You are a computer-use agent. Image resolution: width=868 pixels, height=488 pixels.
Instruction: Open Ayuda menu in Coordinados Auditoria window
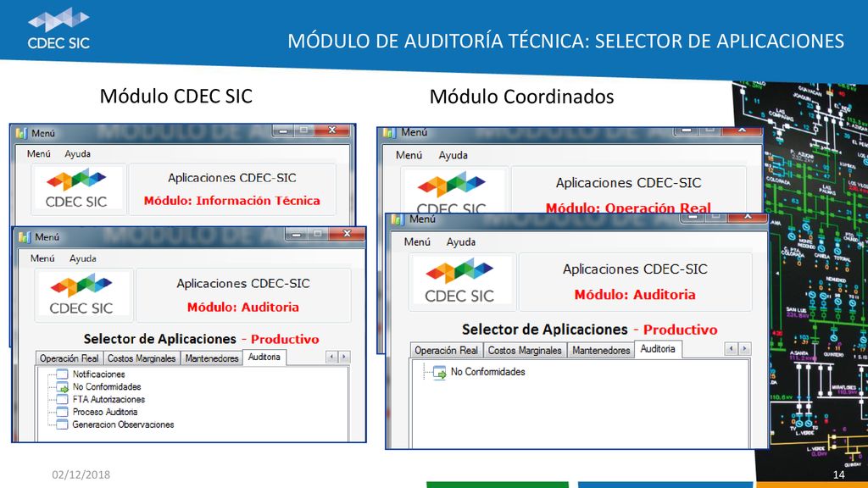click(x=461, y=241)
